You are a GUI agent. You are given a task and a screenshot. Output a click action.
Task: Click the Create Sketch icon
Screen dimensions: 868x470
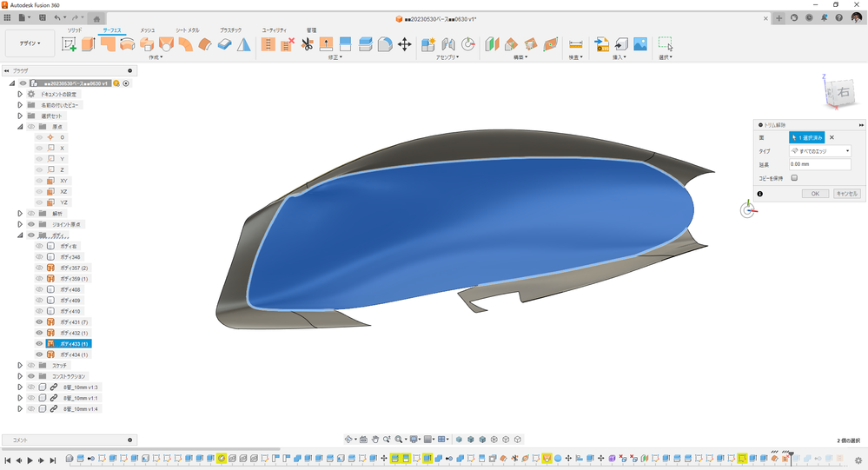pyautogui.click(x=69, y=44)
